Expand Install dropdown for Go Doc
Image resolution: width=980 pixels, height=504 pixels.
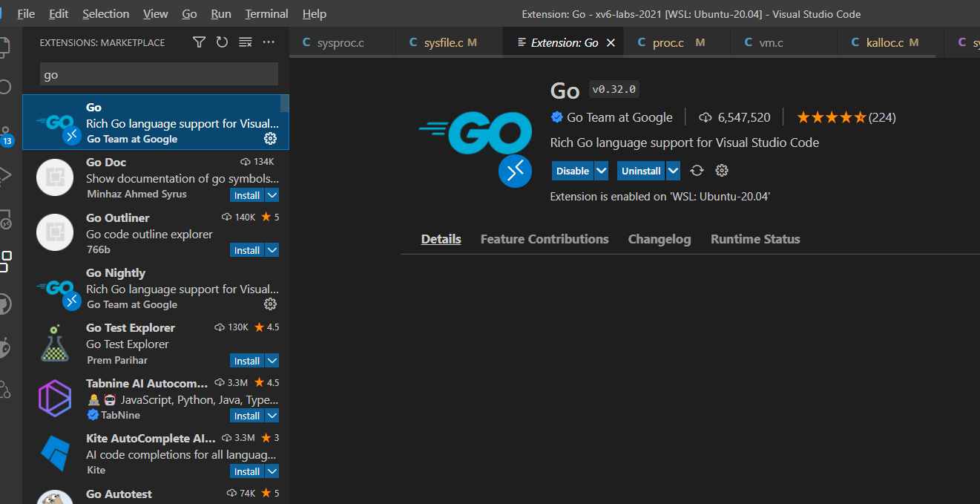[272, 195]
